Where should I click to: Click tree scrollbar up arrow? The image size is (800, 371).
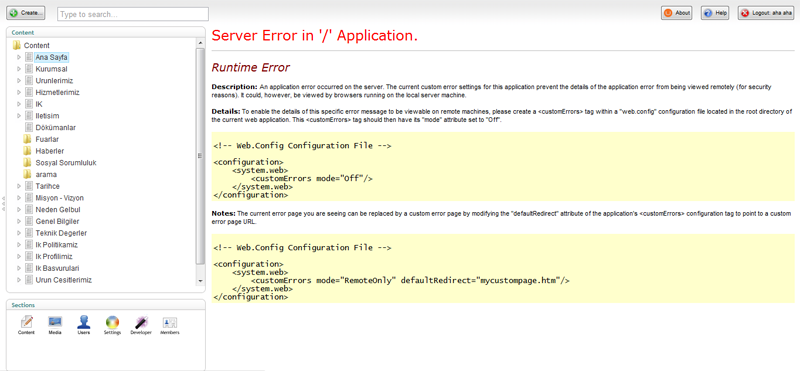tap(200, 44)
